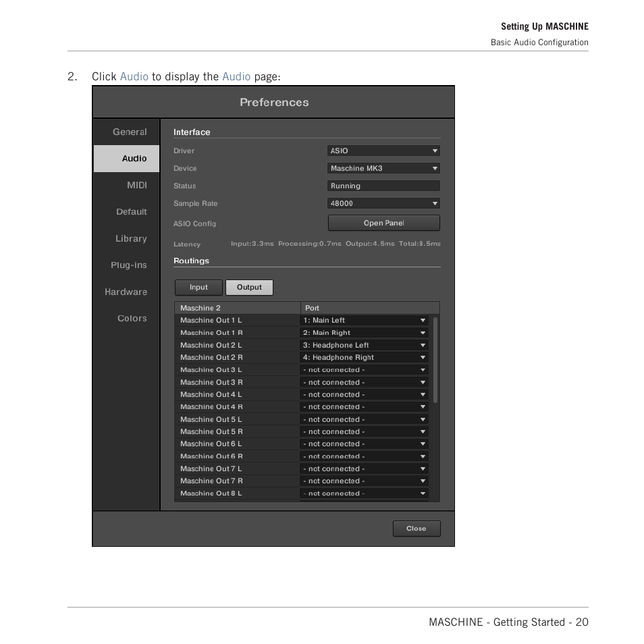Click the routings list vertical scrollbar
The height and width of the screenshot is (644, 644).
click(x=435, y=360)
